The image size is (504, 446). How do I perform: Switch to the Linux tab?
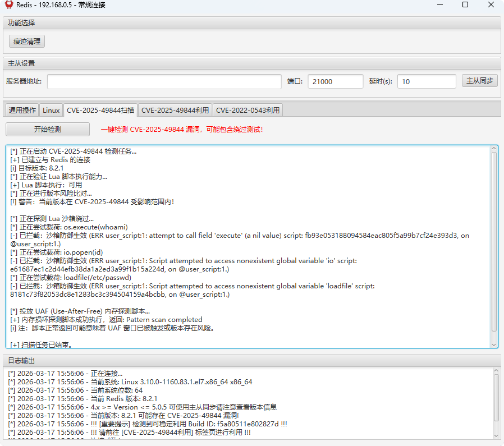51,110
